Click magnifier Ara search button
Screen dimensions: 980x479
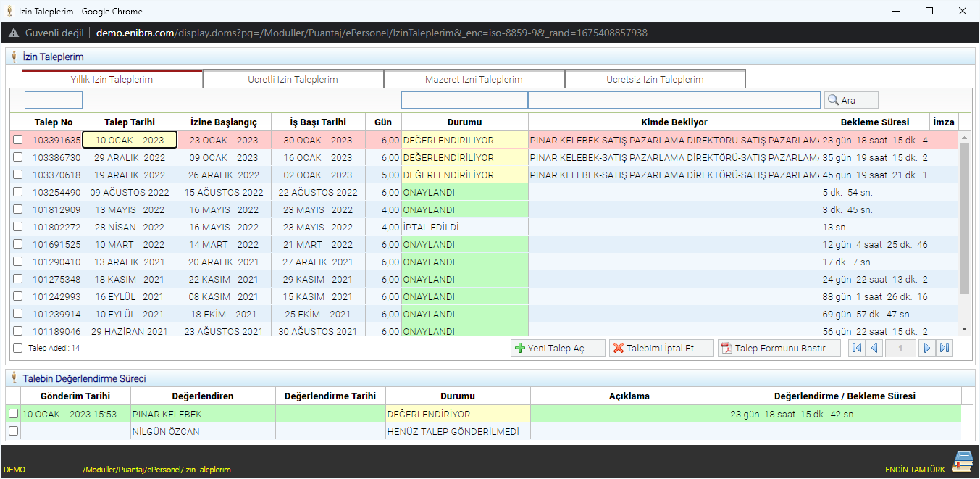pyautogui.click(x=851, y=100)
